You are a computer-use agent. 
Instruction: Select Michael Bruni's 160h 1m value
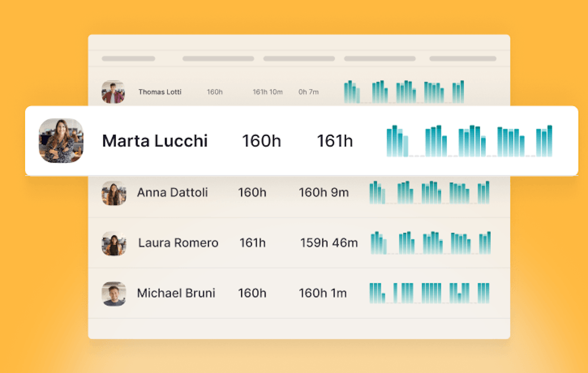[x=323, y=293]
